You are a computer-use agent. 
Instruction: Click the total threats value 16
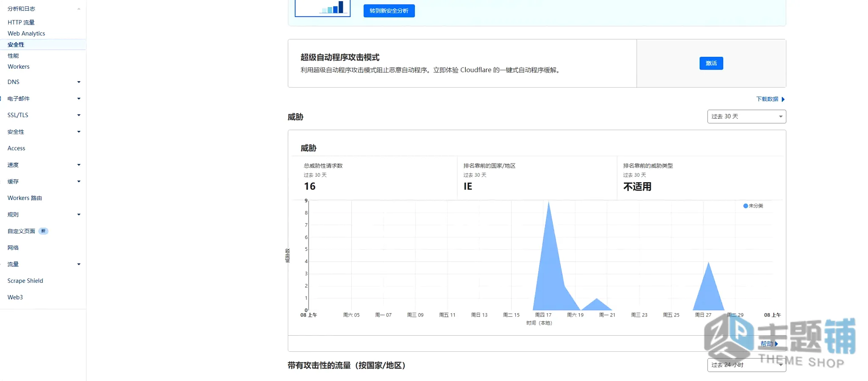[310, 186]
